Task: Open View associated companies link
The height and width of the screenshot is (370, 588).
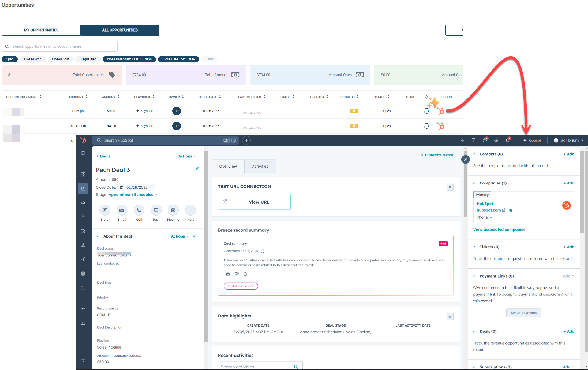Action: pos(499,230)
